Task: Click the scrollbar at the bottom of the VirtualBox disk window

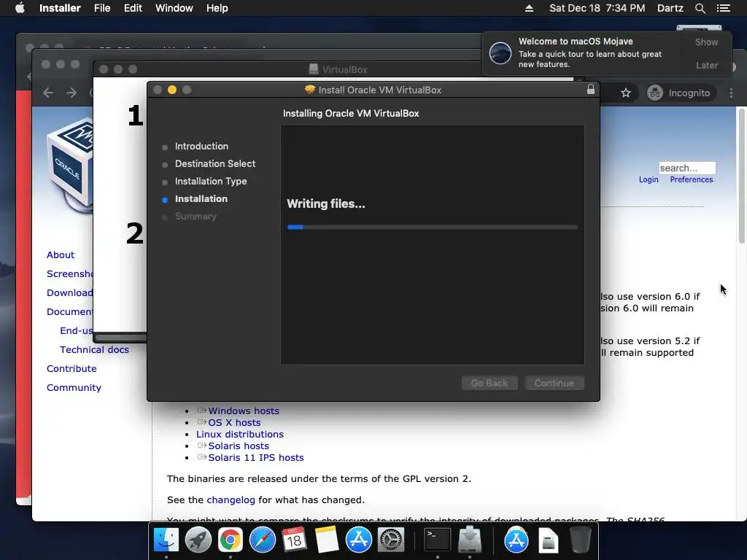Action: pyautogui.click(x=120, y=338)
